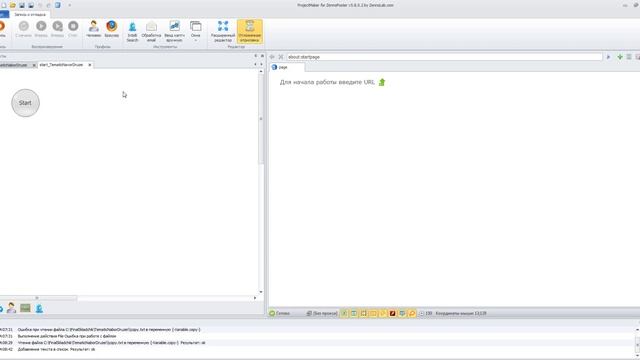Click the Стоп playback button
This screenshot has width=640, height=360.
[x=73, y=29]
